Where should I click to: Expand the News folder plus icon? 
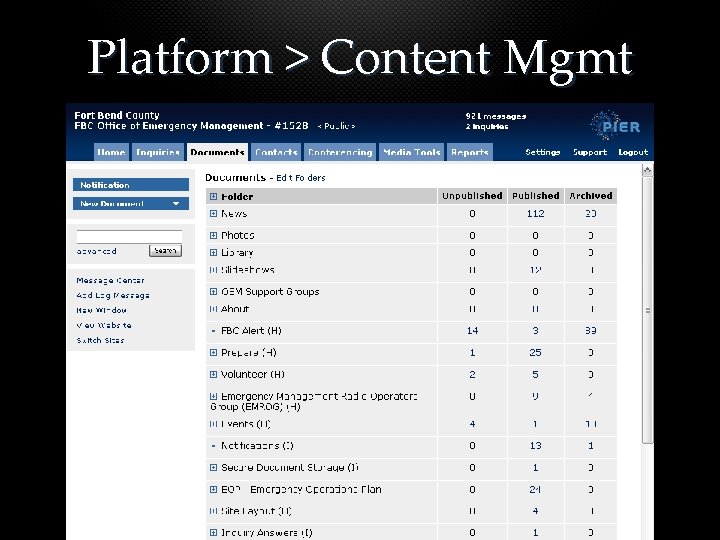pos(213,214)
